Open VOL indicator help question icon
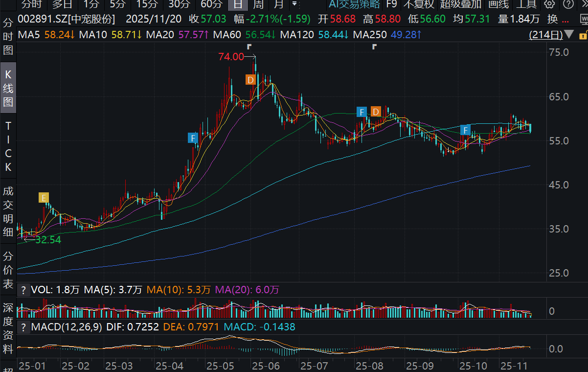Image resolution: width=588 pixels, height=372 pixels. pyautogui.click(x=23, y=290)
